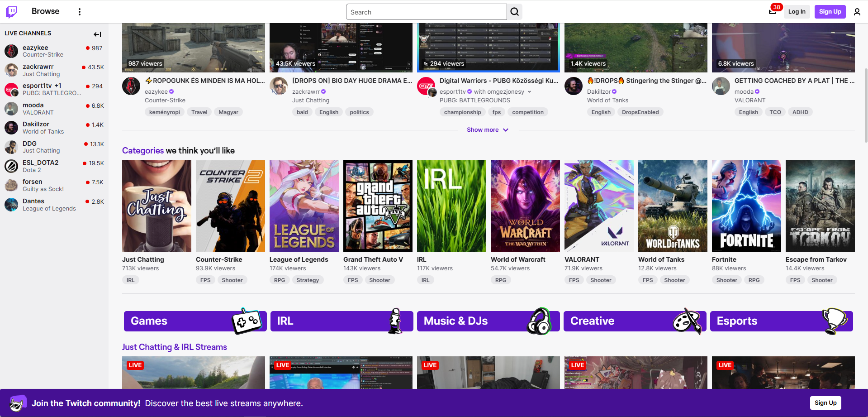Open PUBG stream thumbnail with 294 viewers
This screenshot has width=868, height=417.
(489, 48)
